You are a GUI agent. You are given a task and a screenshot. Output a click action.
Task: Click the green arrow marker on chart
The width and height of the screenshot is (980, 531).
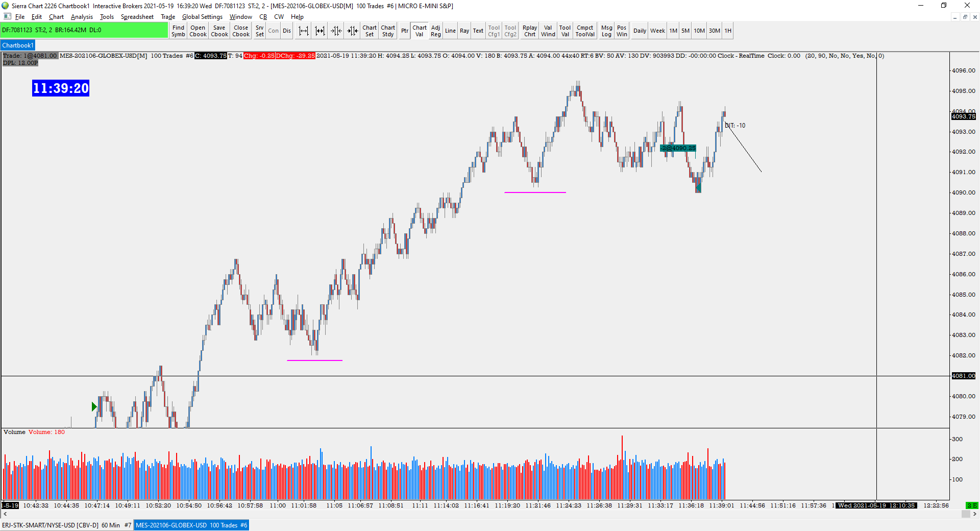coord(94,407)
